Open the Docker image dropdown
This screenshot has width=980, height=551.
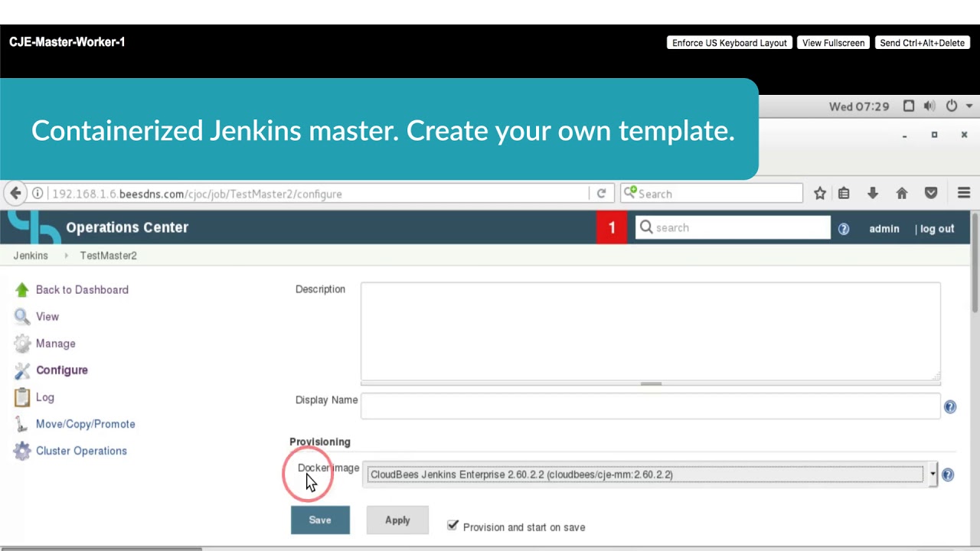(x=650, y=474)
